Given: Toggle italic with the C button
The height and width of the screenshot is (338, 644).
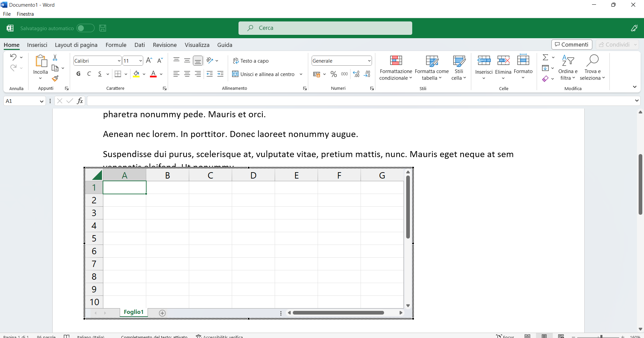Looking at the screenshot, I should pos(89,74).
